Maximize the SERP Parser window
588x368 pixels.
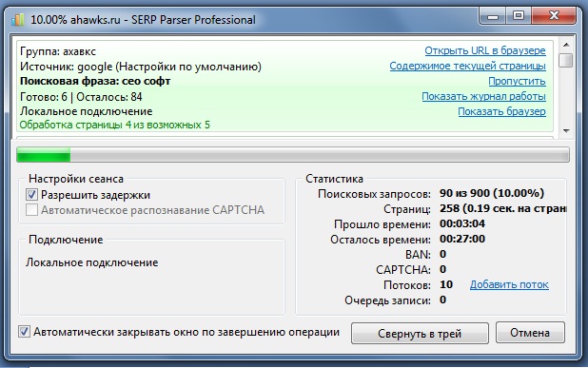pos(519,16)
